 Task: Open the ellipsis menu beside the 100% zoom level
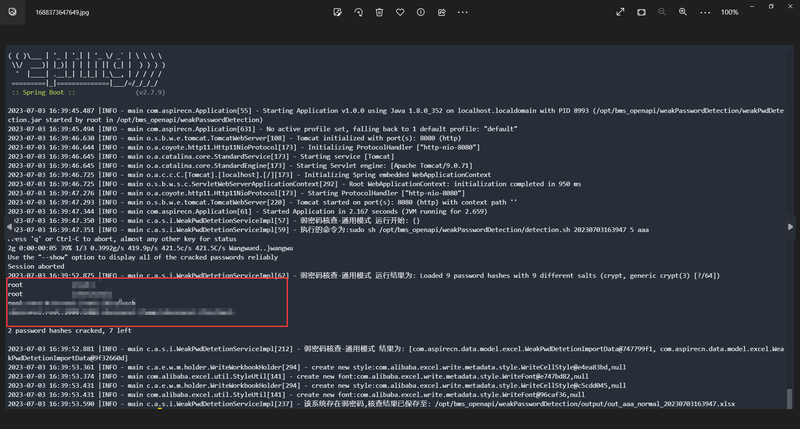[x=705, y=12]
